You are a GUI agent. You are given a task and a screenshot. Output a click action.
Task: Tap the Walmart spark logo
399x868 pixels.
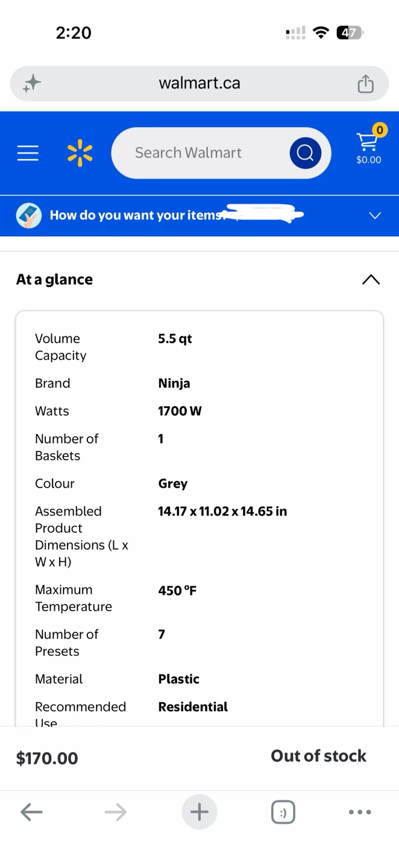pyautogui.click(x=80, y=153)
